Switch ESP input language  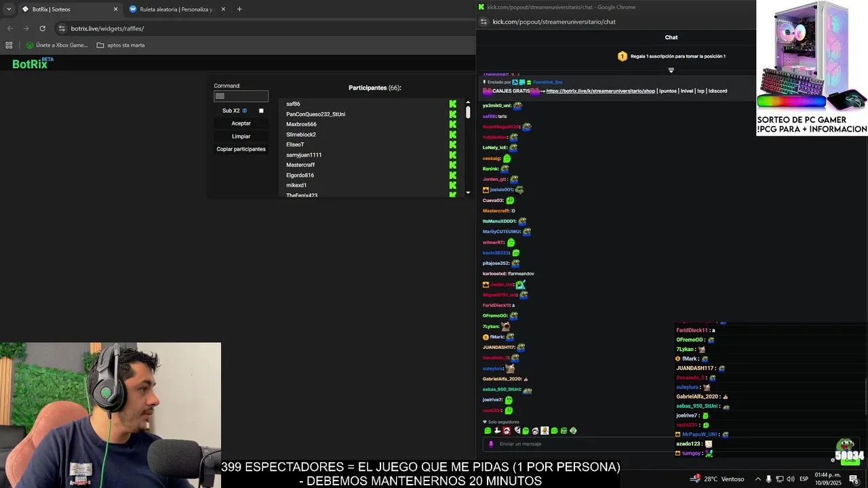coord(804,479)
